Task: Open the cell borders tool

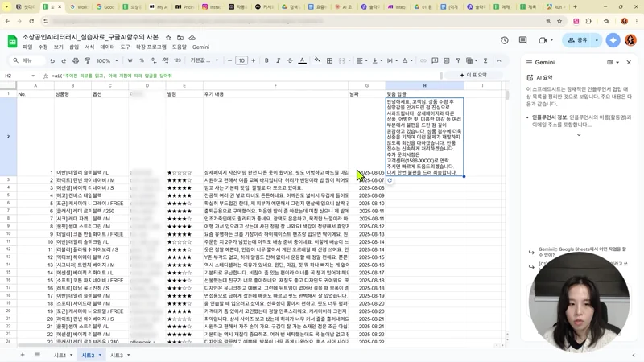Action: (x=329, y=61)
